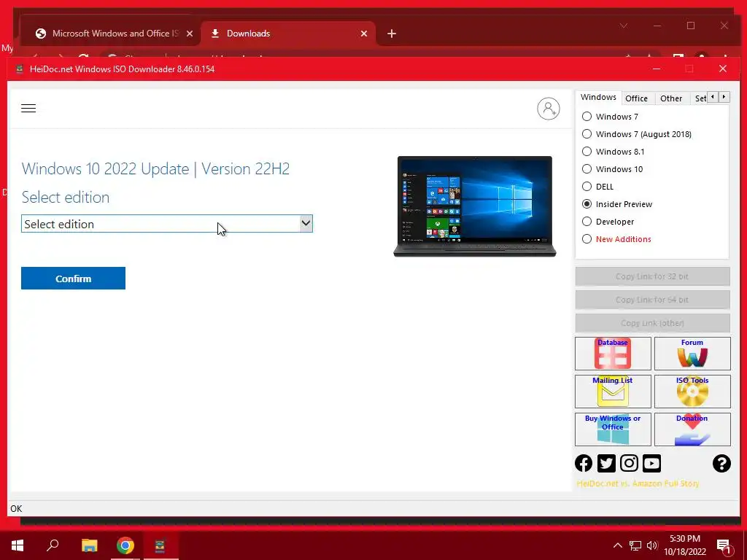This screenshot has width=747, height=560.
Task: Open the Forum tile
Action: 692,354
